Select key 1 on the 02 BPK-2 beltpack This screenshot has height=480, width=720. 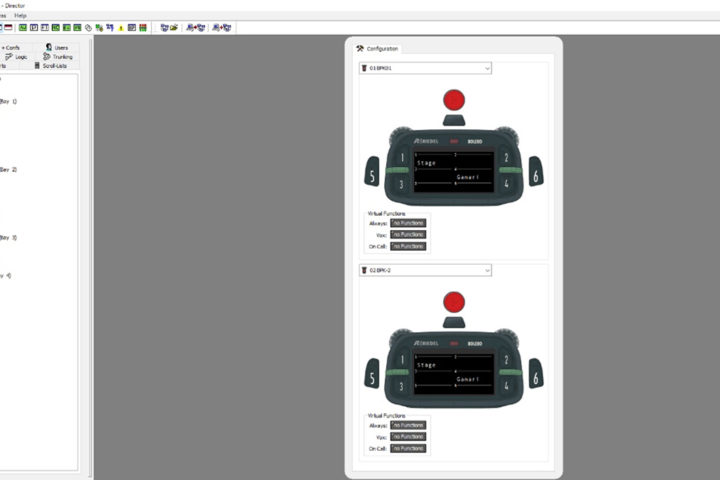402,360
